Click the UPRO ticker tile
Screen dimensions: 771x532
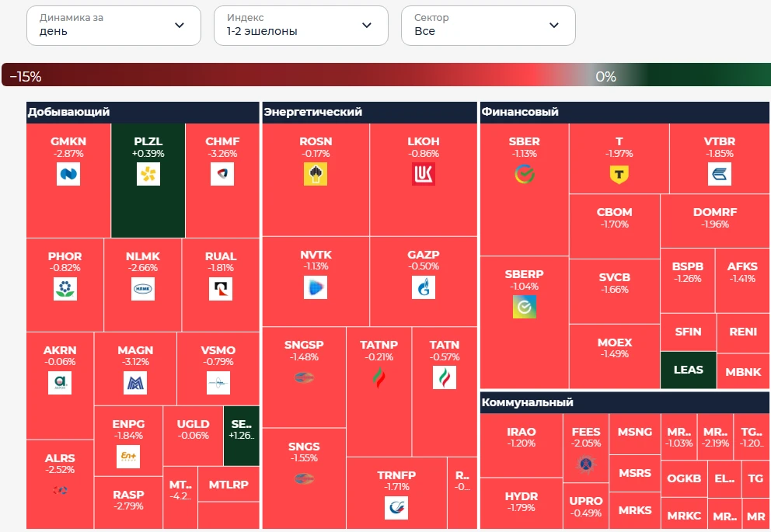pos(585,506)
